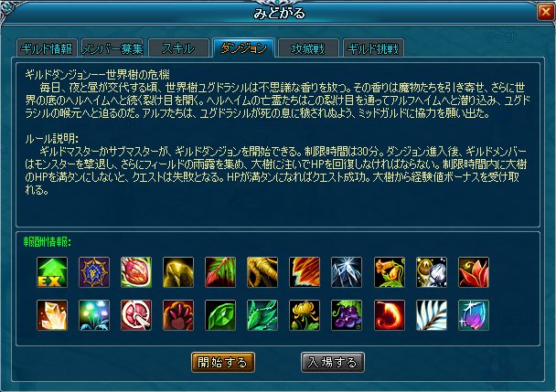
Task: Click the red paw print reward icon
Action: [x=178, y=315]
